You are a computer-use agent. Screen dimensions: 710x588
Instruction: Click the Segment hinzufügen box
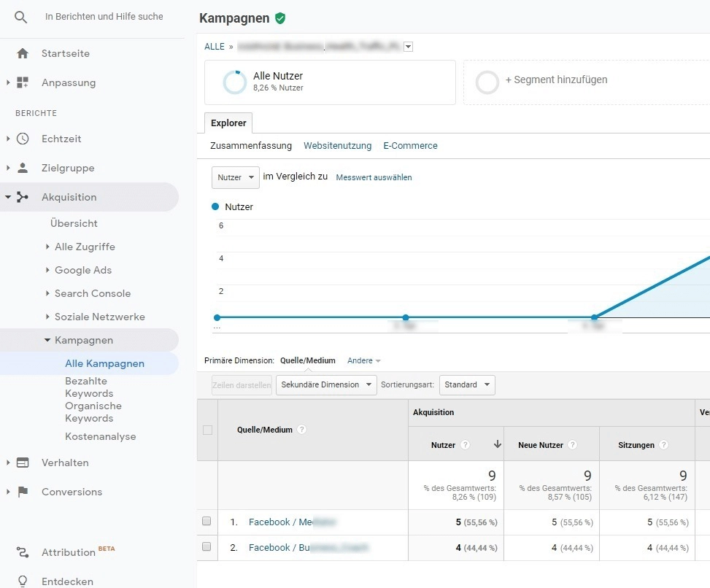point(555,80)
